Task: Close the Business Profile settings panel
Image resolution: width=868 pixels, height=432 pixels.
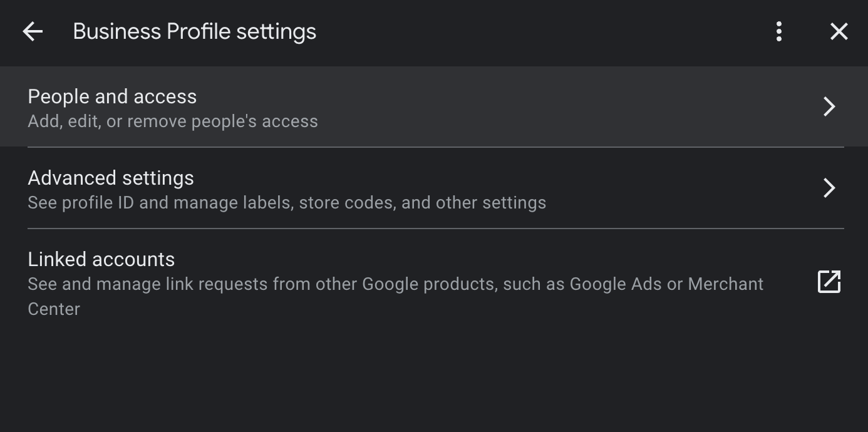Action: 839,31
